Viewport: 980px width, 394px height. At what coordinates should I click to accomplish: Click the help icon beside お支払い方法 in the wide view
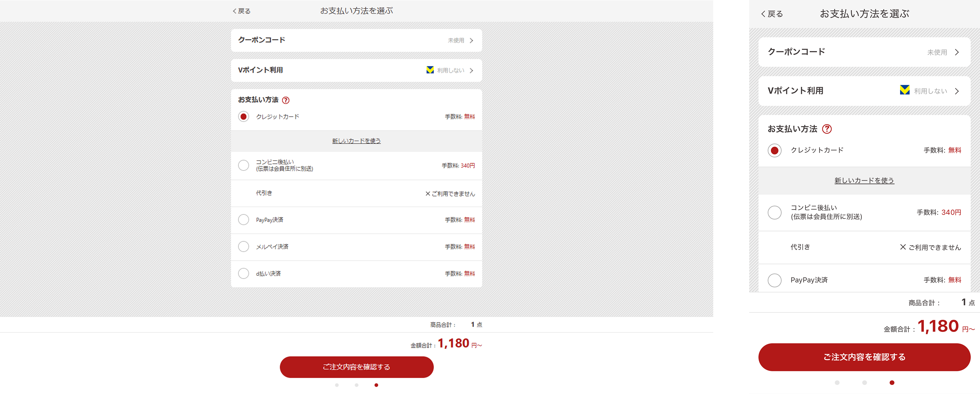[286, 100]
